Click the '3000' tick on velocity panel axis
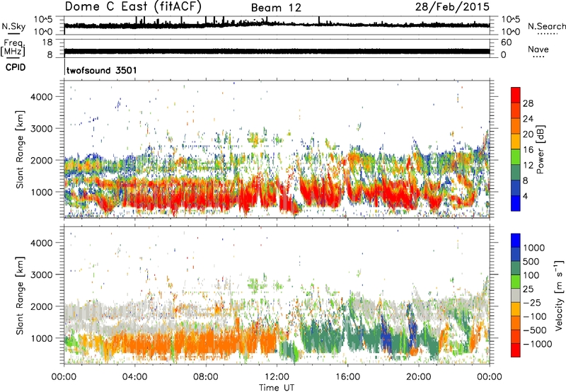Viewport: 566px width, 392px height. pyautogui.click(x=42, y=275)
